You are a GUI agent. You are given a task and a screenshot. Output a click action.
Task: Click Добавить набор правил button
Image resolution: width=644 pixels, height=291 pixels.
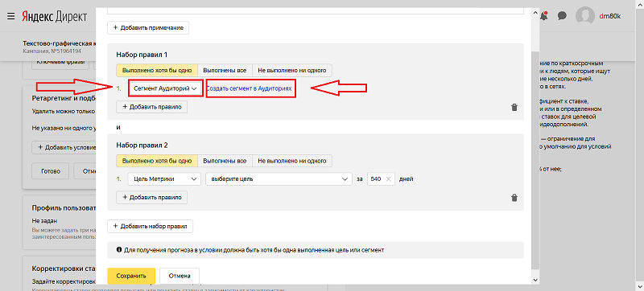coord(151,226)
